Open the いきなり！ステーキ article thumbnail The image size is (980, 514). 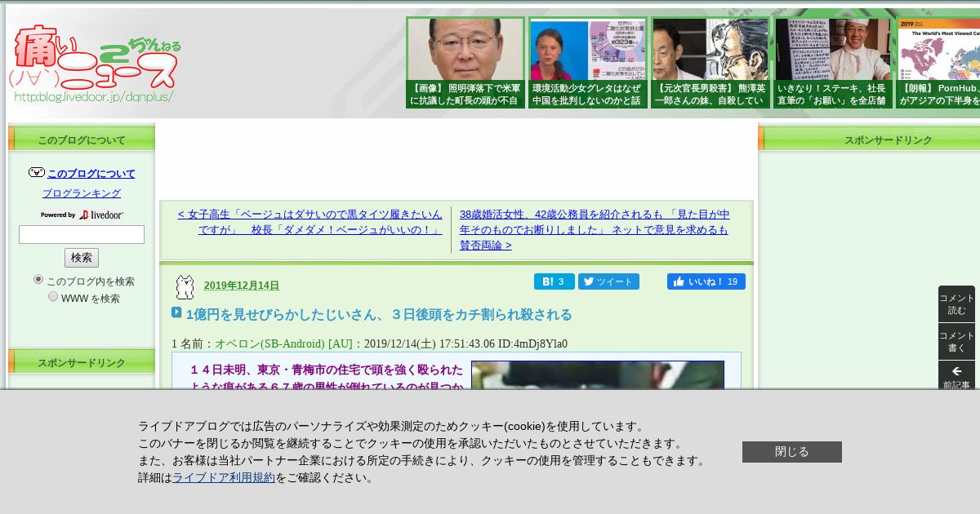(x=833, y=63)
